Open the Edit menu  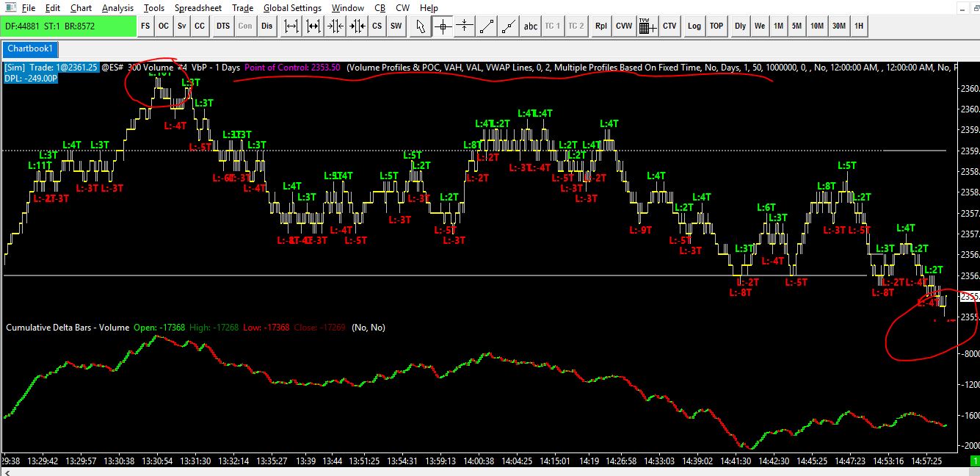pos(53,8)
